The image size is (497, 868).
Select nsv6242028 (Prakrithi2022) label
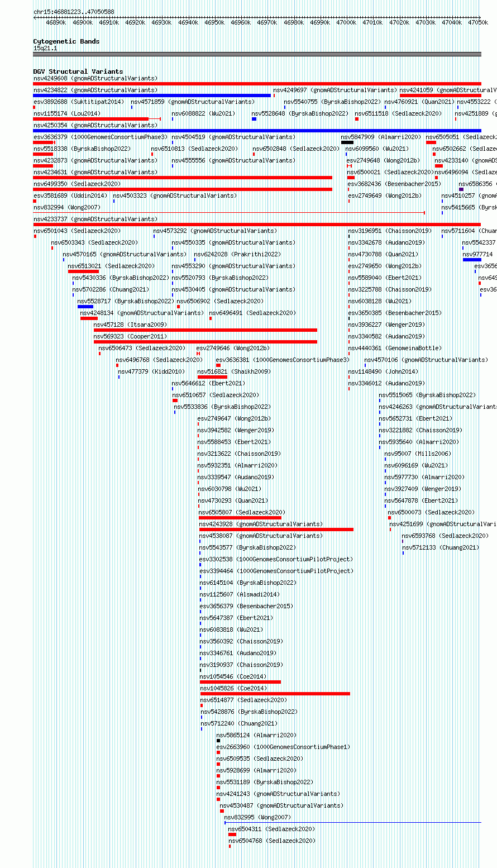(x=237, y=254)
